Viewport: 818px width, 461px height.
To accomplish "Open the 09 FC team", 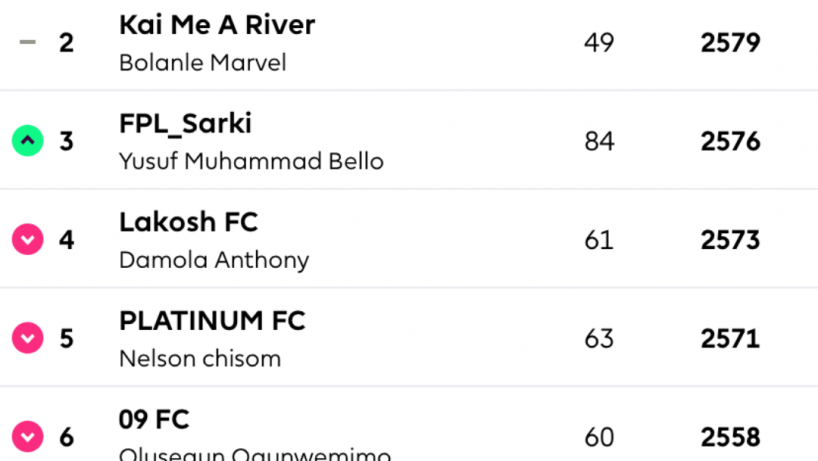I will (x=154, y=419).
